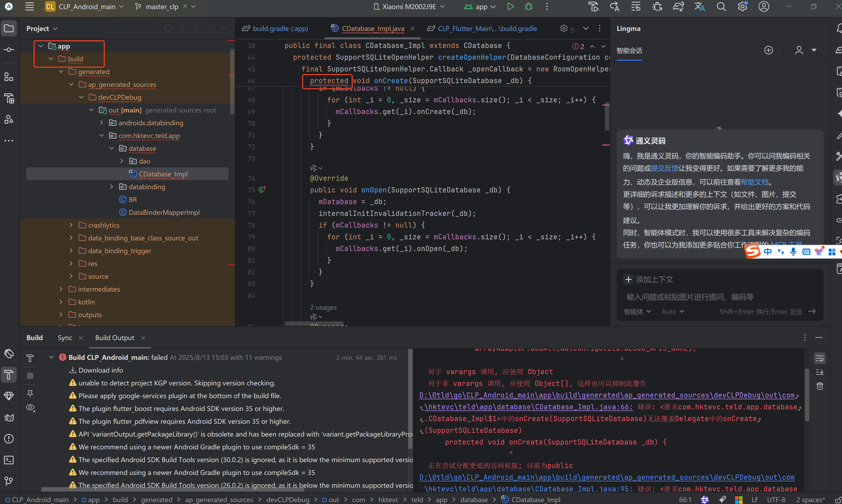Sync project with Gradle files

click(x=678, y=6)
